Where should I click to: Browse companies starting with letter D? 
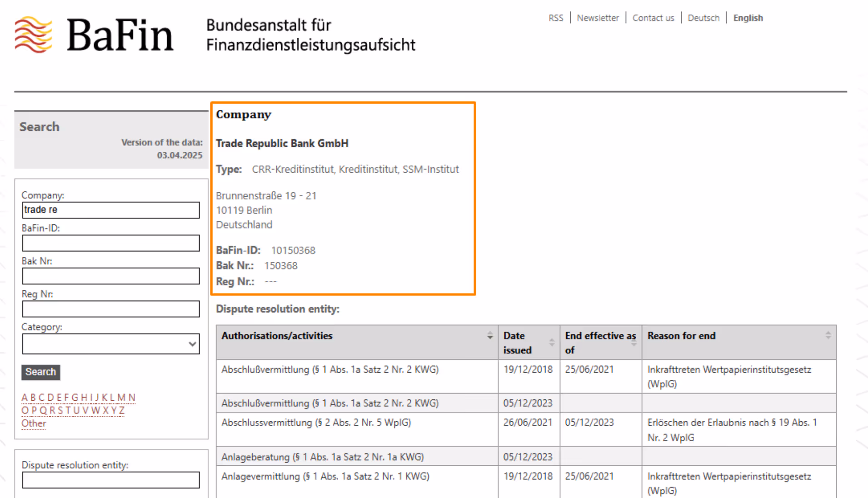[51, 398]
